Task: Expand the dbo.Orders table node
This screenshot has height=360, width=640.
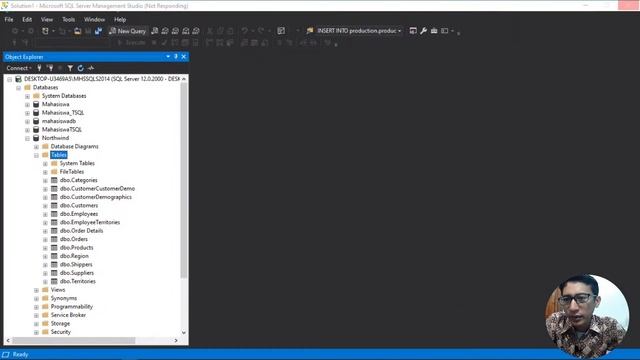Action: [x=45, y=240]
